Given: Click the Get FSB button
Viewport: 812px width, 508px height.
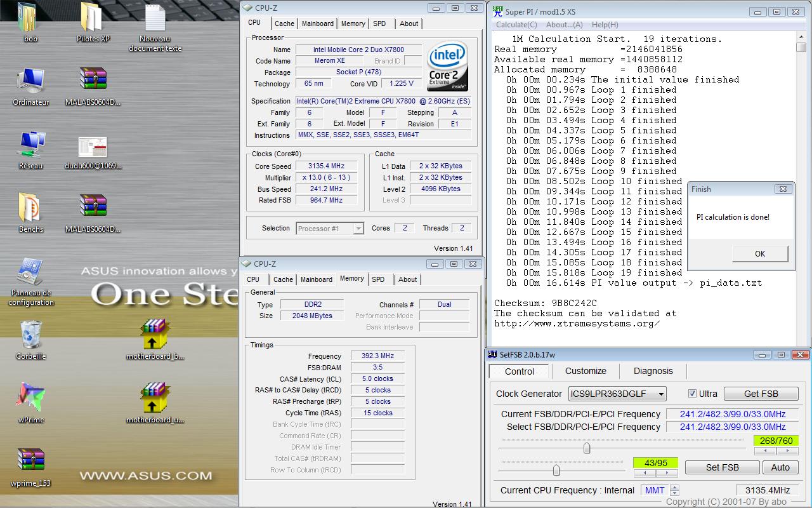Looking at the screenshot, I should click(x=761, y=394).
